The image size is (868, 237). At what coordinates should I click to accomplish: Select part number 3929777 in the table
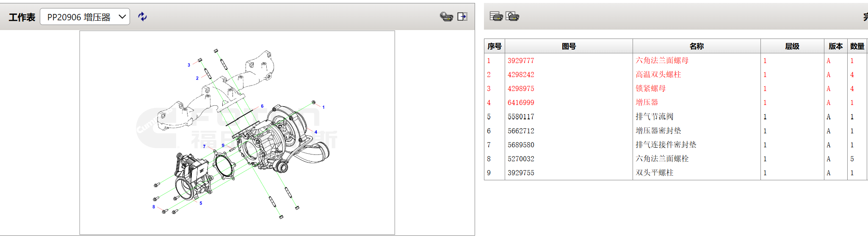521,61
